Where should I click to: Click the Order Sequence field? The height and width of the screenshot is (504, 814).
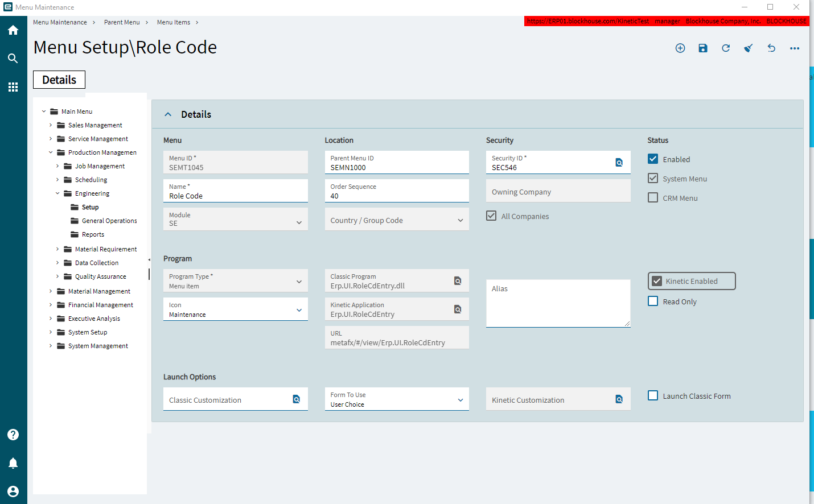(397, 191)
